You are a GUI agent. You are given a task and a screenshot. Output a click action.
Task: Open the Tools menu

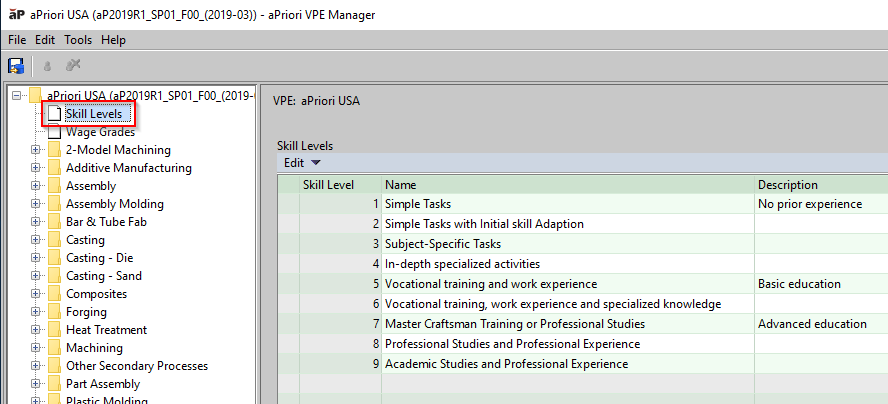pyautogui.click(x=78, y=40)
